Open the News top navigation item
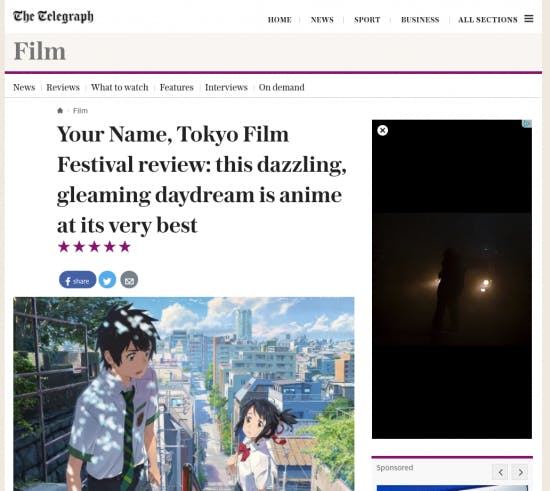This screenshot has width=550, height=491. (322, 20)
